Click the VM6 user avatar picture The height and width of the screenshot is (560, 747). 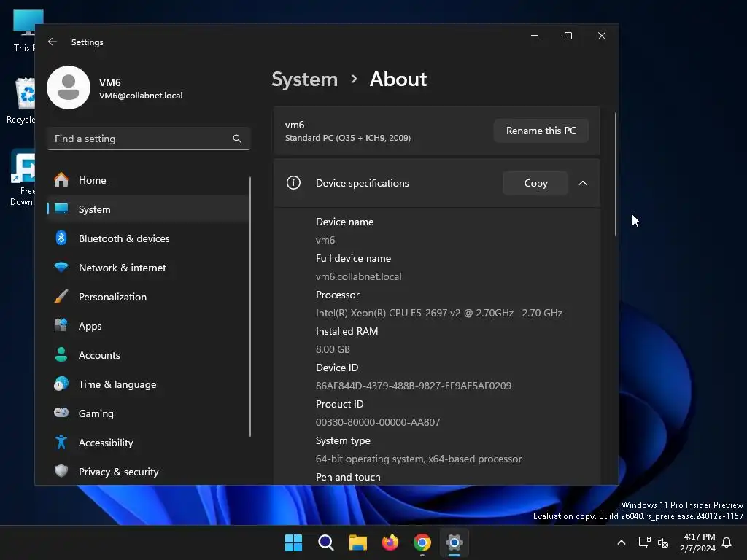pos(69,87)
